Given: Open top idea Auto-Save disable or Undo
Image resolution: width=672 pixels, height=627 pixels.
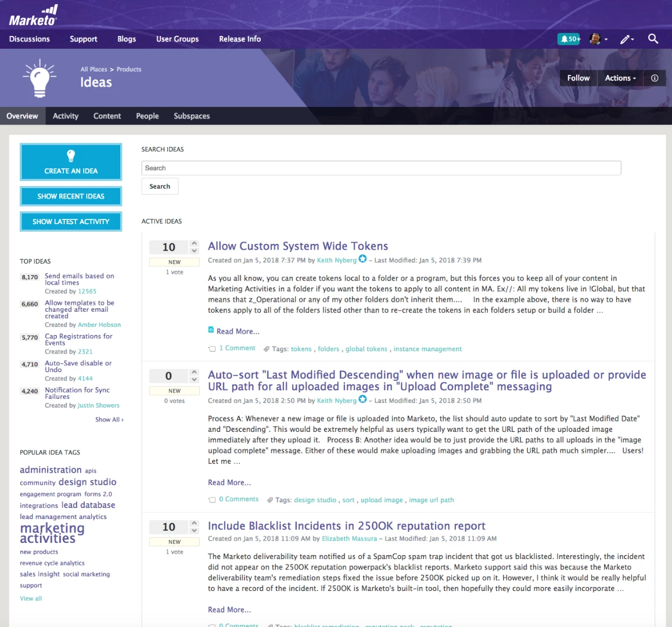Looking at the screenshot, I should 78,366.
